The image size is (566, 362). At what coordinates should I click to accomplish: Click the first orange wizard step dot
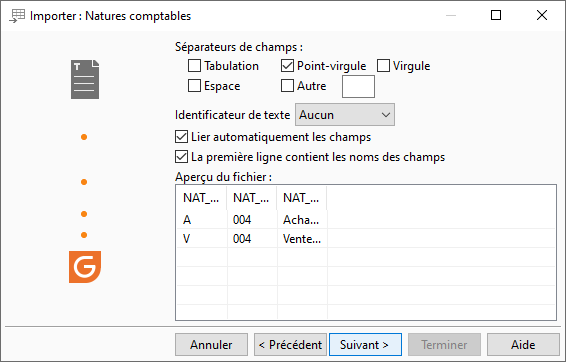[x=84, y=137]
